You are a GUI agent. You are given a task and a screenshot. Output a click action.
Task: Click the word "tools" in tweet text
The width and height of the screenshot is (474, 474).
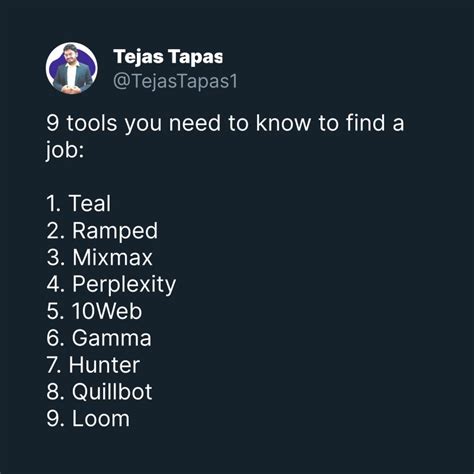pyautogui.click(x=92, y=123)
